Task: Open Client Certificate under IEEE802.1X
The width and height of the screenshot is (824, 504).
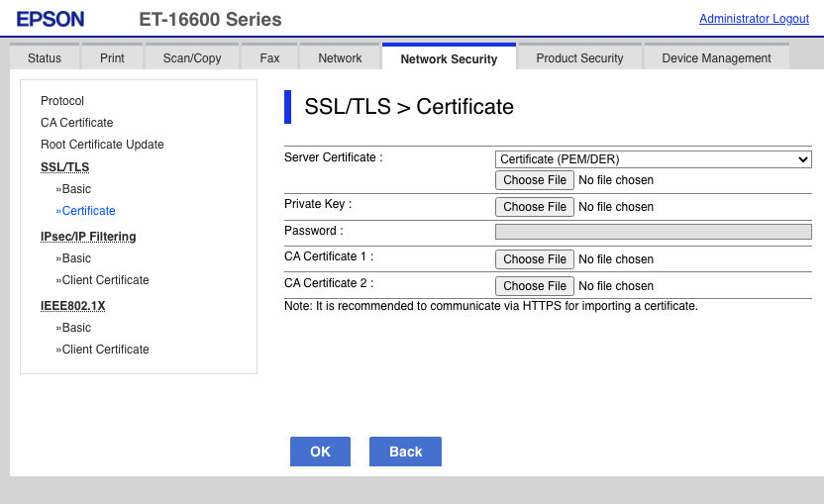Action: coord(105,350)
